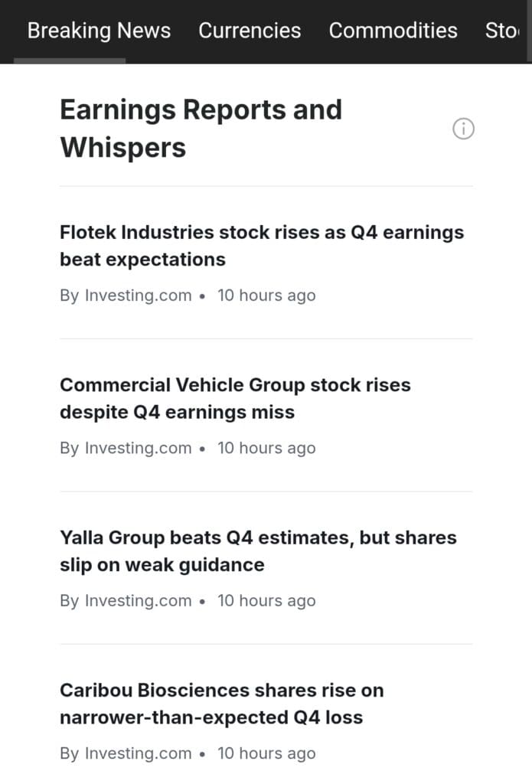
Task: Click the Earnings Reports and Whispers heading
Action: [201, 128]
